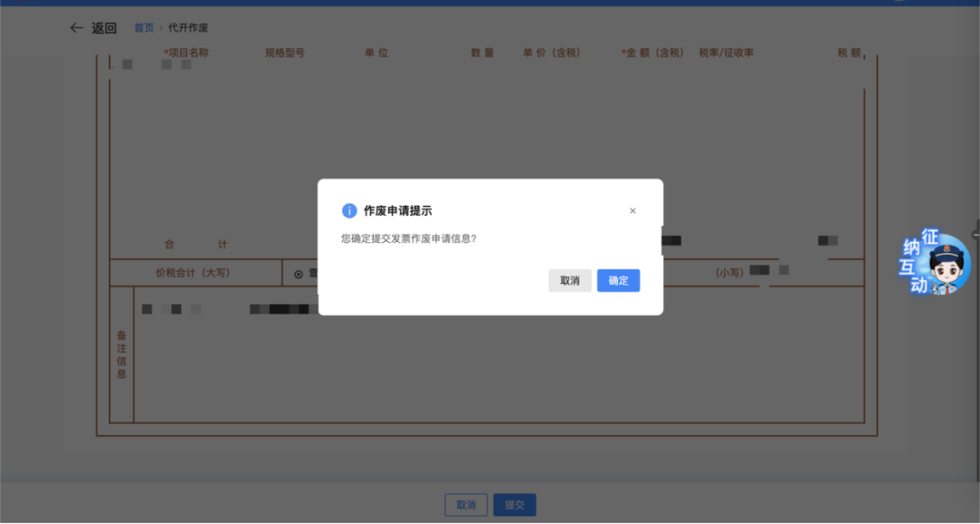Click the 备注信息 label
Screen dimensions: 980x524
[122, 354]
